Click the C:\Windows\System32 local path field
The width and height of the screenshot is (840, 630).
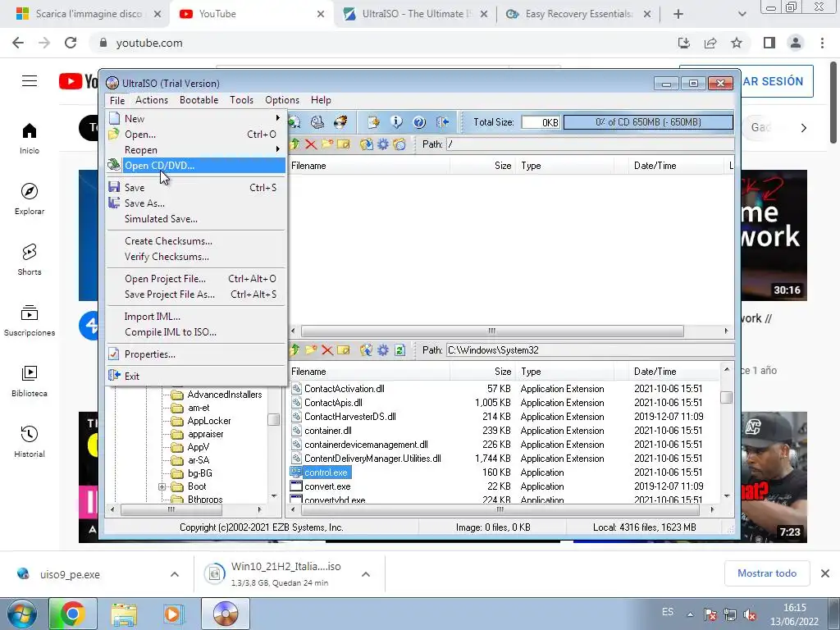[590, 349]
